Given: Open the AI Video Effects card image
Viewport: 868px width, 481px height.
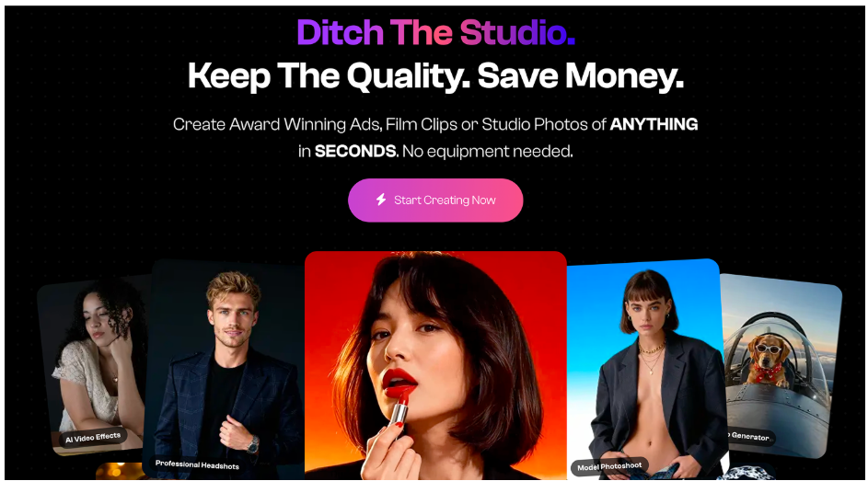Looking at the screenshot, I should 92,365.
